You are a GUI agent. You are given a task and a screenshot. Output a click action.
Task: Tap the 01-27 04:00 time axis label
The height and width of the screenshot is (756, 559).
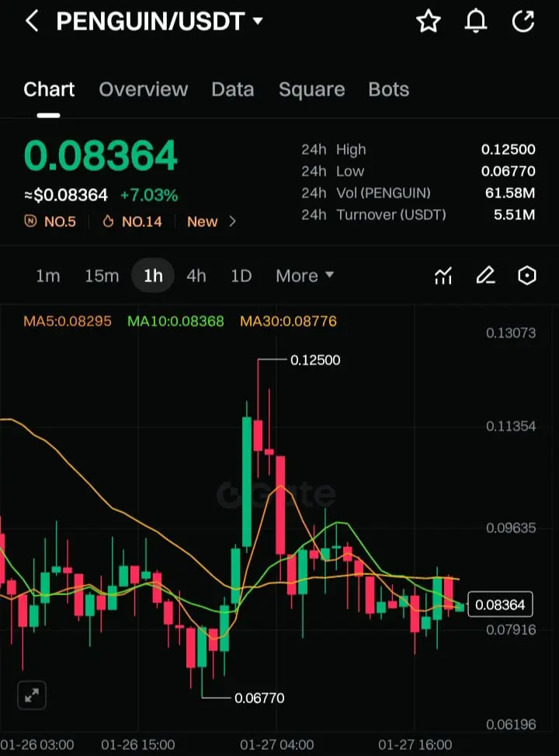pos(276,745)
